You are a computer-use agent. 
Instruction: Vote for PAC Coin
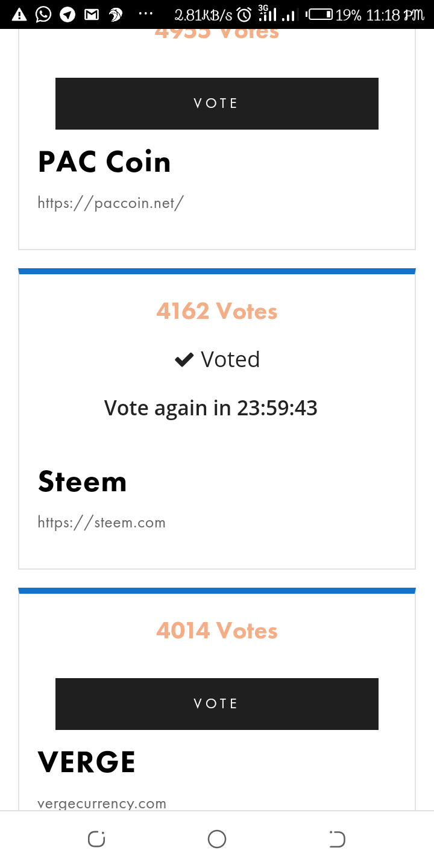pyautogui.click(x=217, y=104)
